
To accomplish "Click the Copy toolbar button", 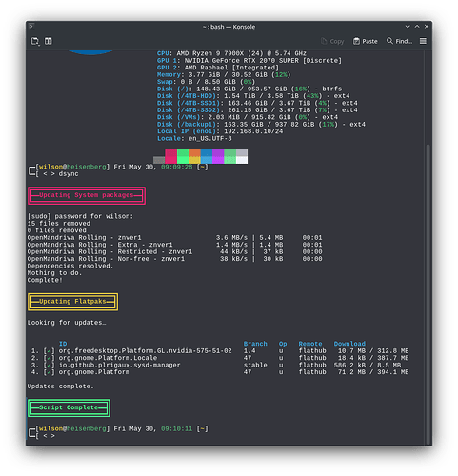I will coord(332,41).
